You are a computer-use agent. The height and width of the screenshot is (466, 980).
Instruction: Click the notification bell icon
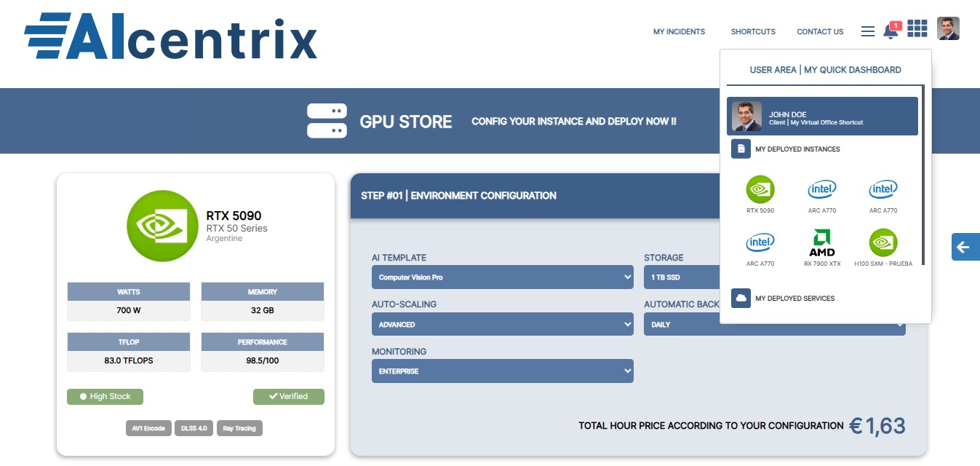coord(890,31)
